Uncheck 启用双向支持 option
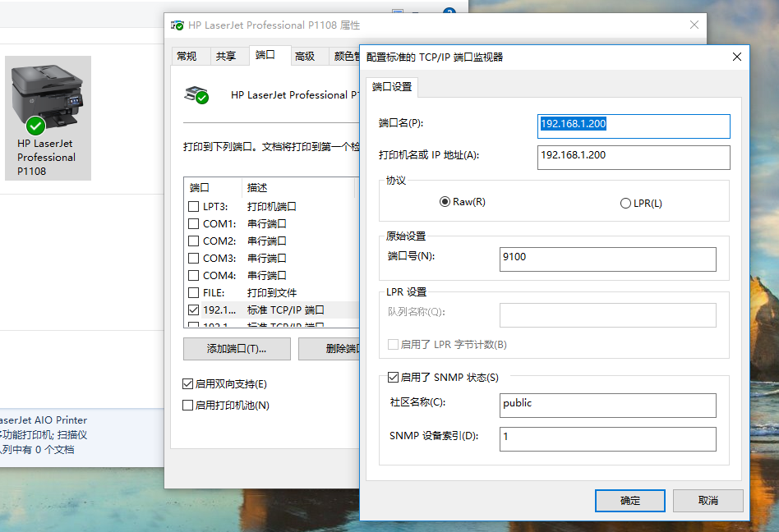 (188, 384)
